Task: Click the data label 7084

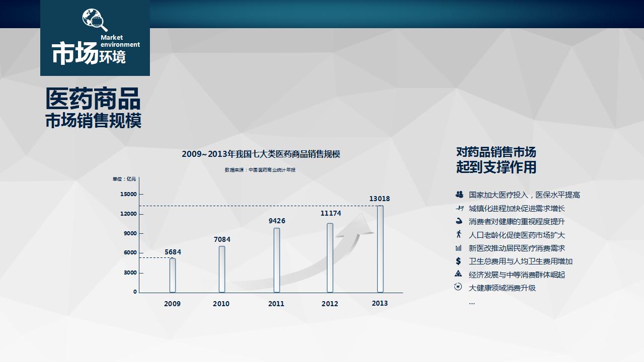Action: click(222, 239)
